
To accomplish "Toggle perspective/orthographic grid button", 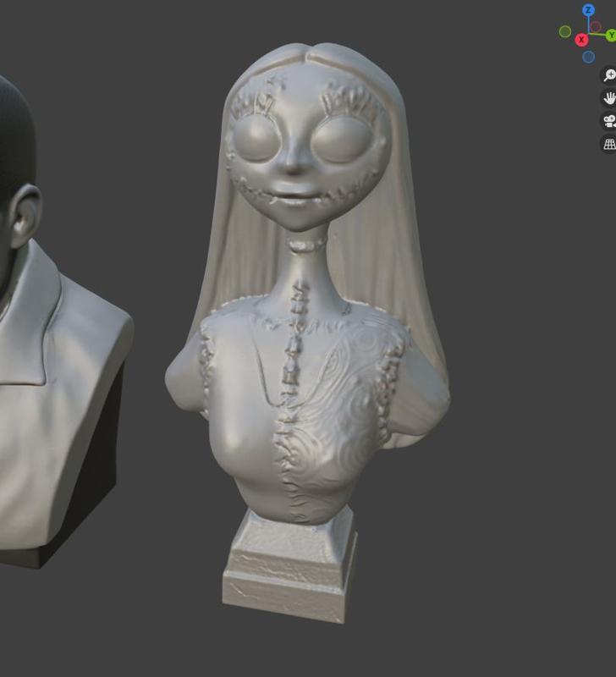I will click(609, 144).
